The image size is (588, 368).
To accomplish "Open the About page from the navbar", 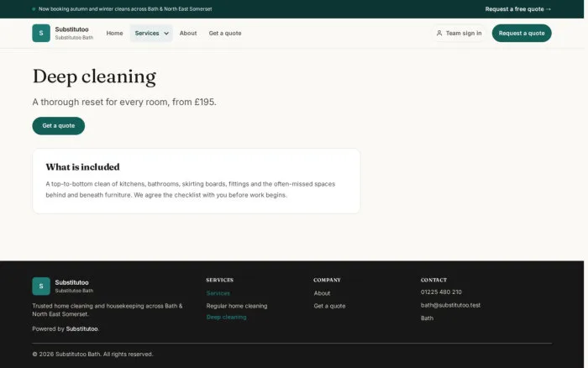I will (188, 33).
